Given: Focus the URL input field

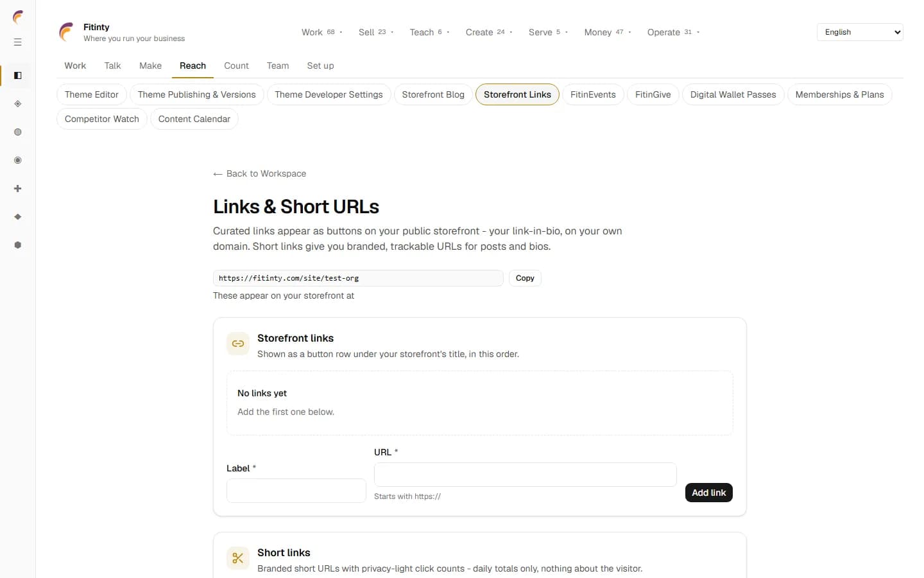Looking at the screenshot, I should coord(526,475).
